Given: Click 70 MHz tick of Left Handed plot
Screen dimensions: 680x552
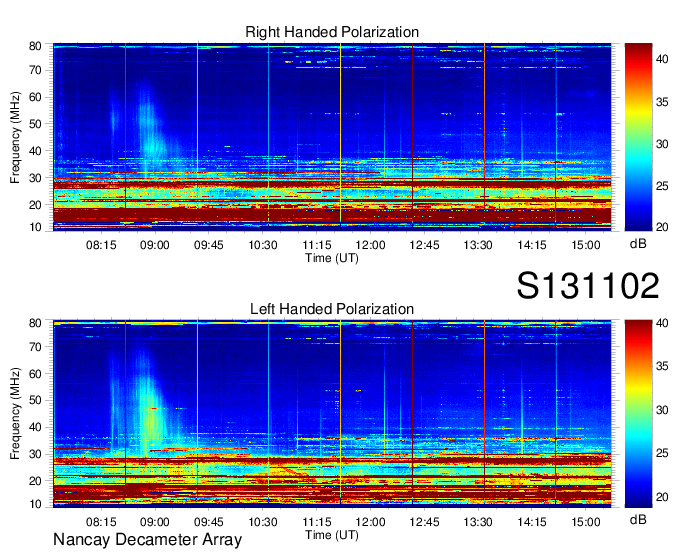Looking at the screenshot, I should click(x=35, y=347).
